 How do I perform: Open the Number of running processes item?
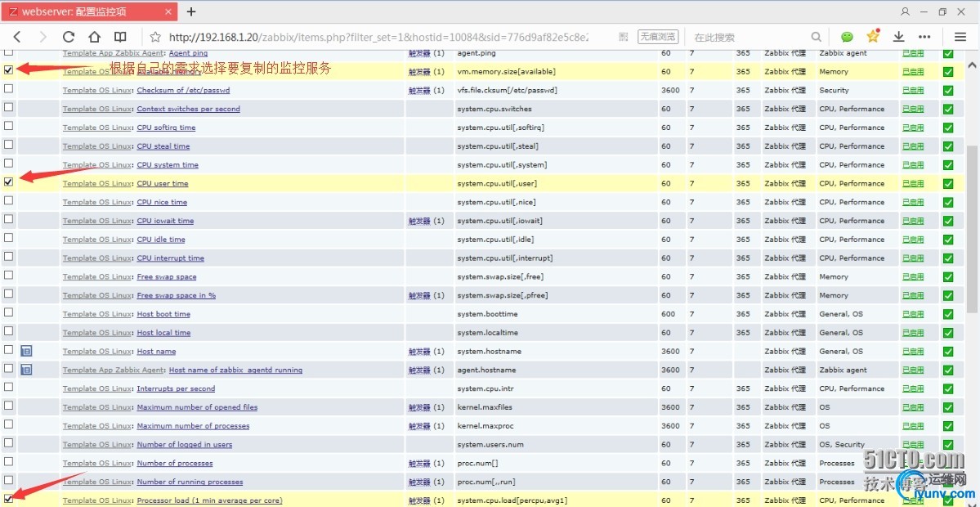point(190,482)
